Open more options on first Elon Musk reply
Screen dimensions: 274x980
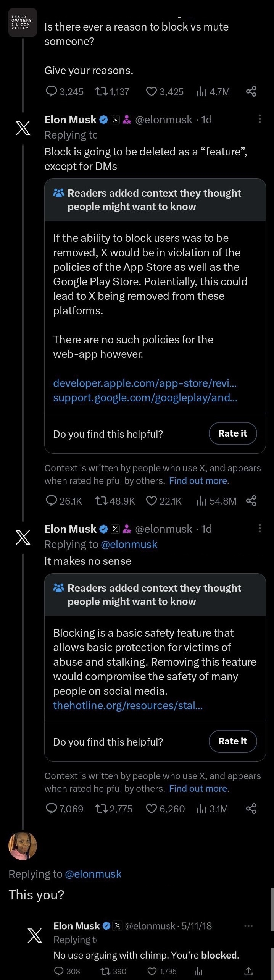coord(259,119)
